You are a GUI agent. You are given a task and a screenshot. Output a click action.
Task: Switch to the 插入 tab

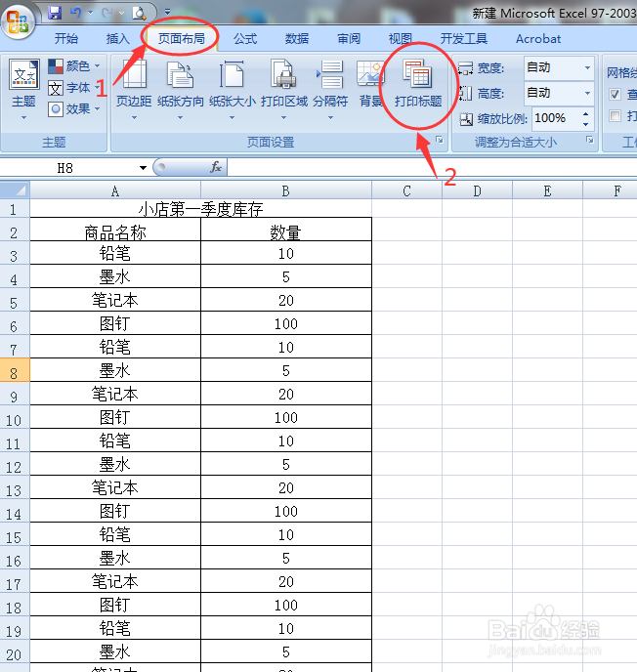click(118, 39)
